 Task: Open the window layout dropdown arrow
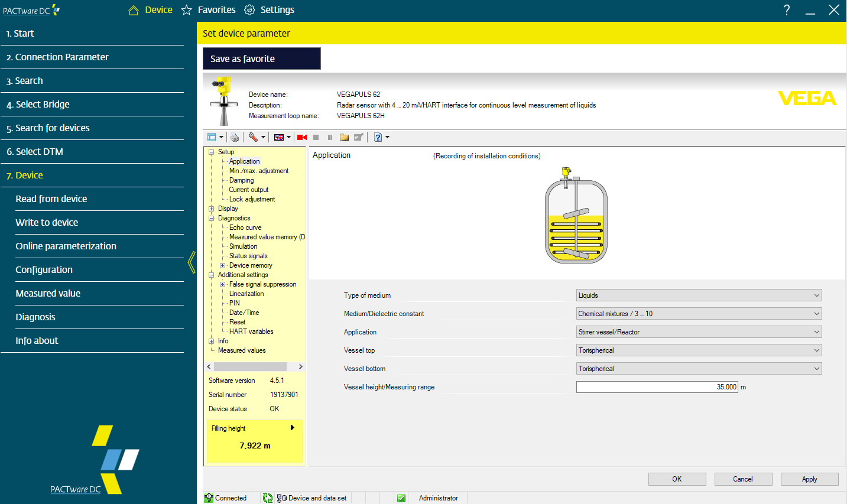click(x=222, y=137)
